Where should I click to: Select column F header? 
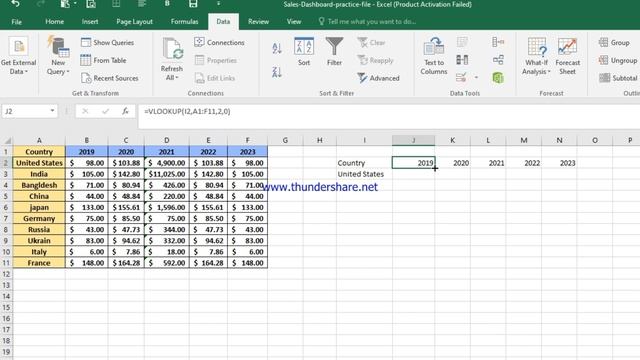tap(247, 140)
